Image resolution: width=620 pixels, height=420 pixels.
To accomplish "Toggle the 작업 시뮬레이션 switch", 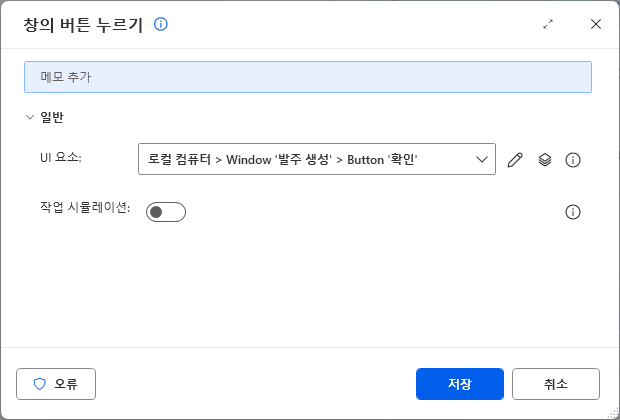I will pyautogui.click(x=166, y=212).
